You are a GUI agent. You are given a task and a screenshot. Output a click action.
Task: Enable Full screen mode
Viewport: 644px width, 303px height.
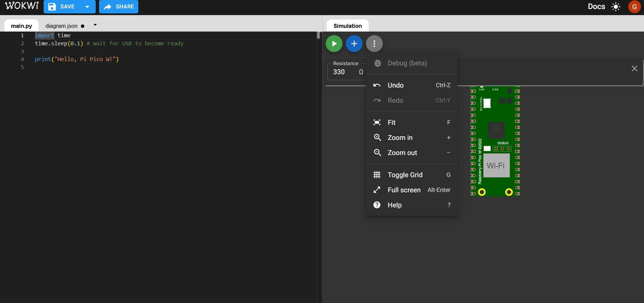tap(377, 190)
